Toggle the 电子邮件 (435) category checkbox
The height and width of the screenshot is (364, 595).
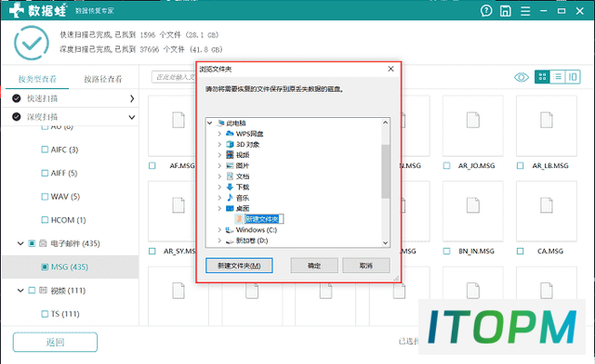point(32,243)
